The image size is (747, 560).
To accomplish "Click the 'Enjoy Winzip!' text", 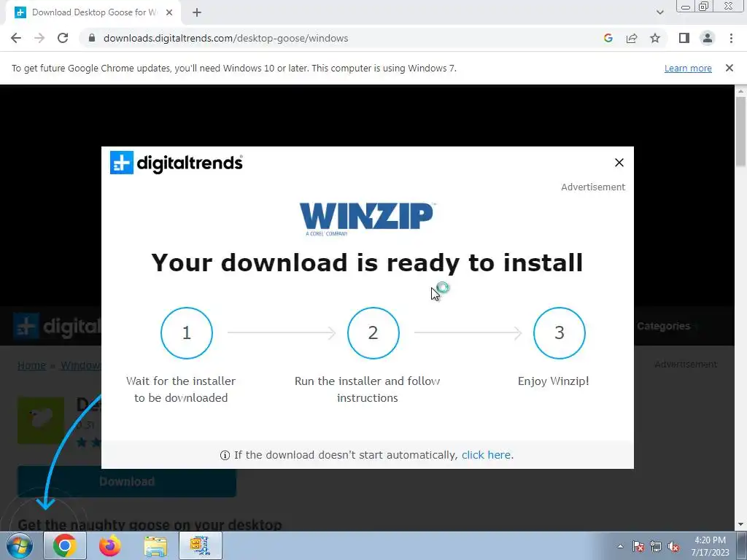I will click(553, 381).
